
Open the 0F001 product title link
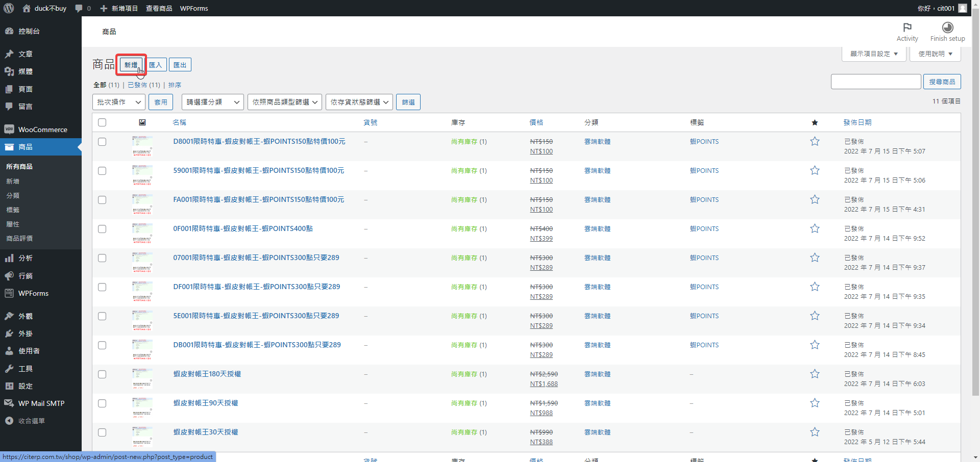click(243, 228)
